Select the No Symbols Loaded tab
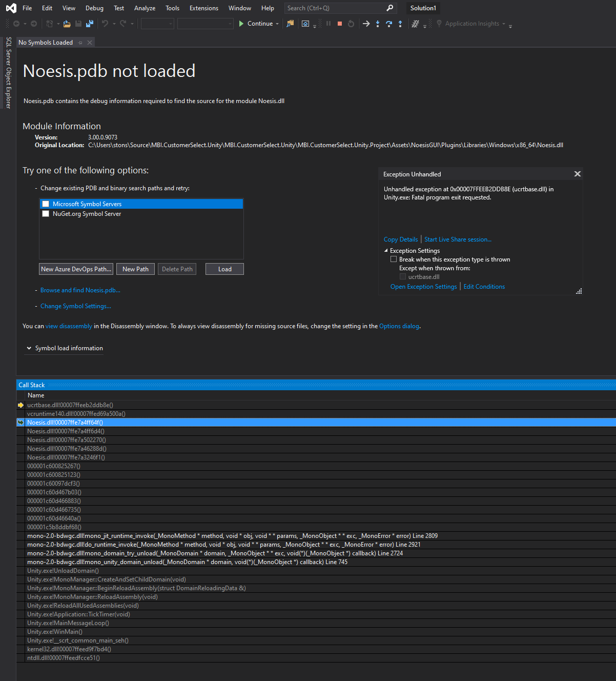This screenshot has height=681, width=616. (46, 43)
